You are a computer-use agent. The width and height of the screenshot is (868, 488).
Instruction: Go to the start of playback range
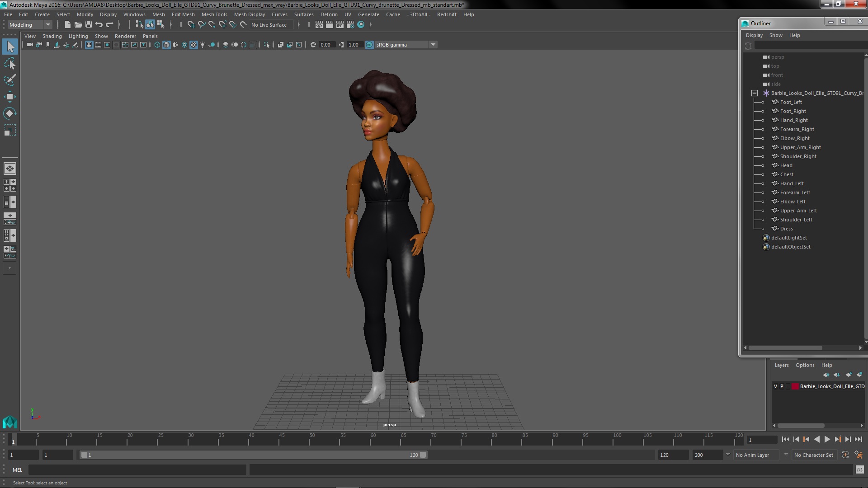786,439
